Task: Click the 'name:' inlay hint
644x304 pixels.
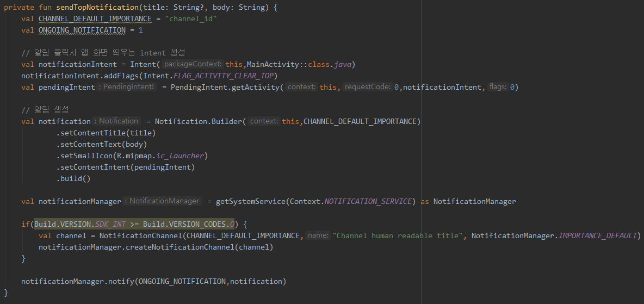Action: 318,235
